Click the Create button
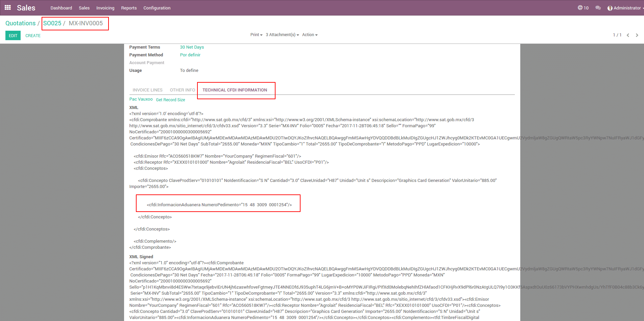The image size is (644, 321). (33, 35)
